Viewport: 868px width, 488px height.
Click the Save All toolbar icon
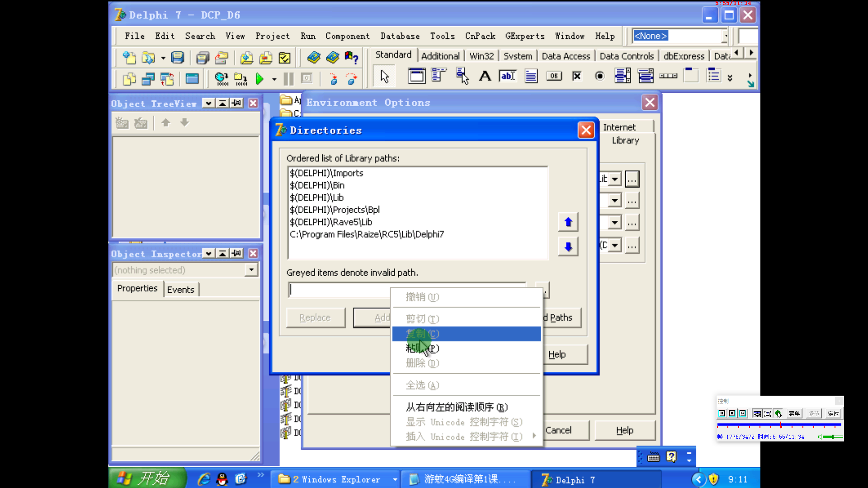(203, 58)
